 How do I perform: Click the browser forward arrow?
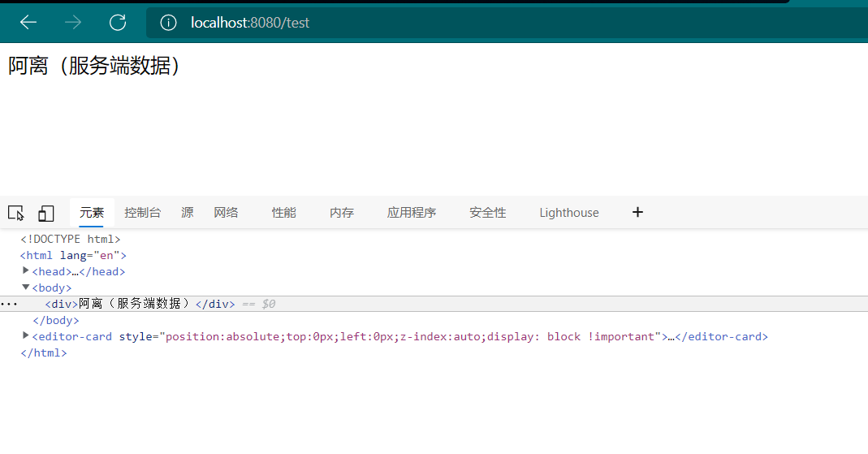tap(73, 22)
